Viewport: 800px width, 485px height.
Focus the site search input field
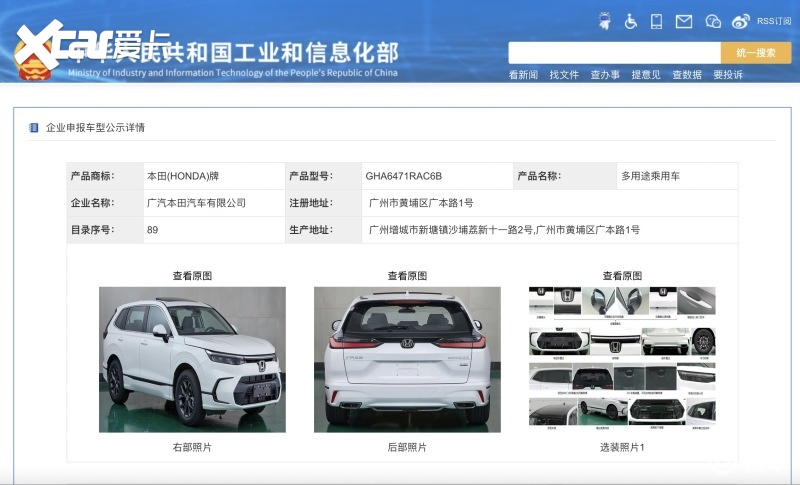(614, 53)
